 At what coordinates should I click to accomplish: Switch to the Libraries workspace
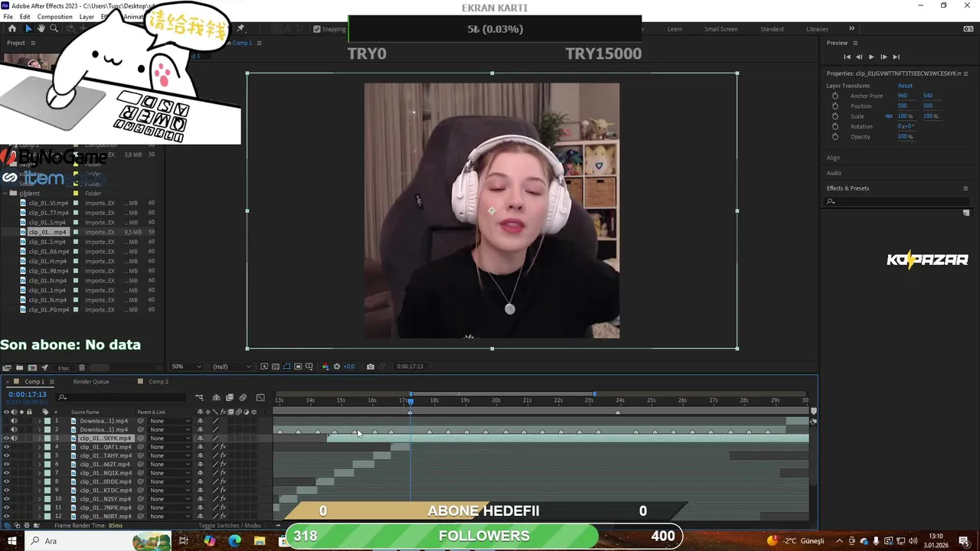coord(817,29)
